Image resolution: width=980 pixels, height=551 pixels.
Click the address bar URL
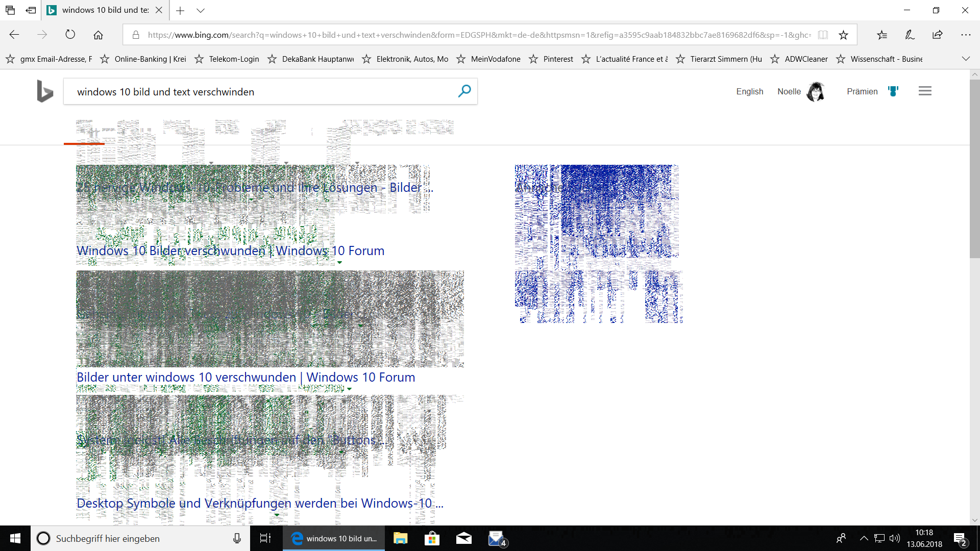(479, 35)
